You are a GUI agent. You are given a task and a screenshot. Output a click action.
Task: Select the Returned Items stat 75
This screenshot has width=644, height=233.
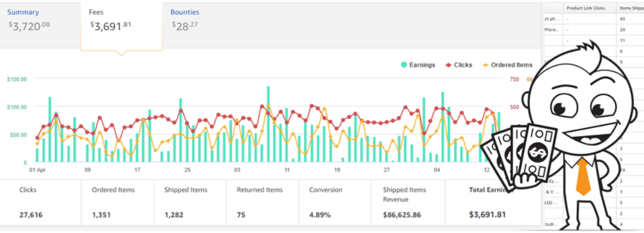263,202
